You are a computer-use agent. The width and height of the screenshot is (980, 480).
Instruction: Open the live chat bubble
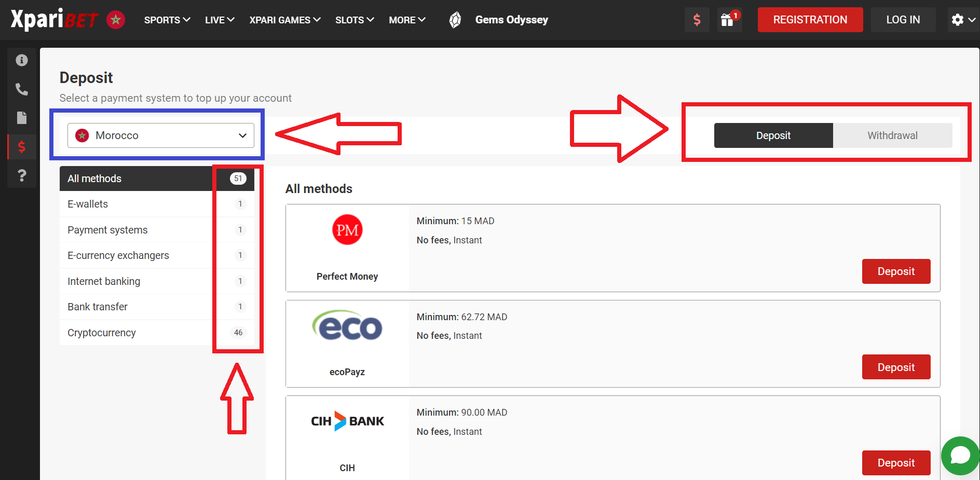click(x=960, y=456)
